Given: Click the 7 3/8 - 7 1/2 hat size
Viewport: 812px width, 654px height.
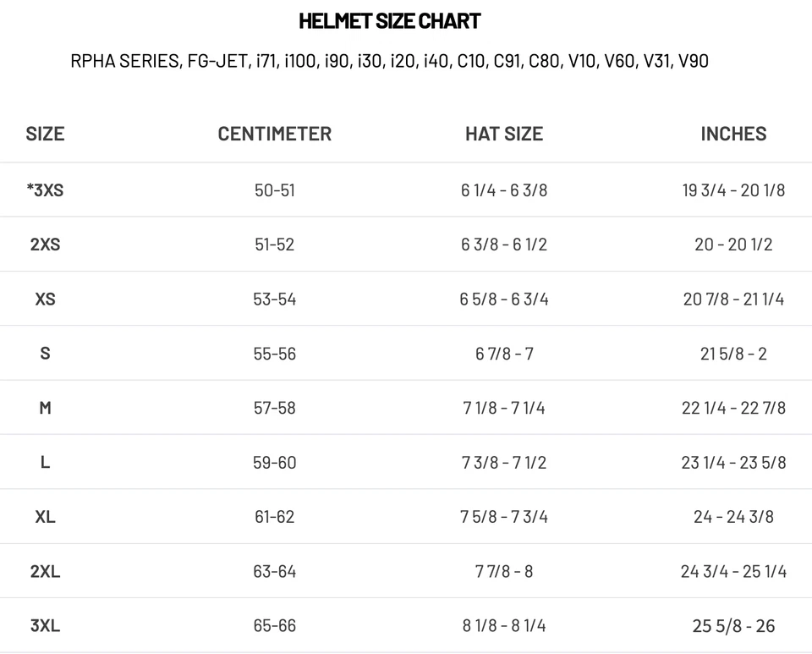Looking at the screenshot, I should (504, 463).
